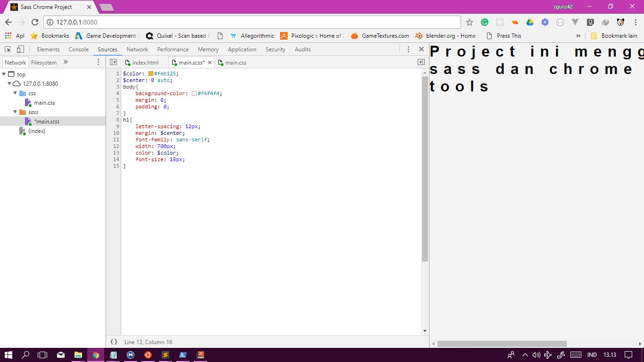Toggle the device toolbar icon
The image size is (644, 362).
[x=20, y=49]
